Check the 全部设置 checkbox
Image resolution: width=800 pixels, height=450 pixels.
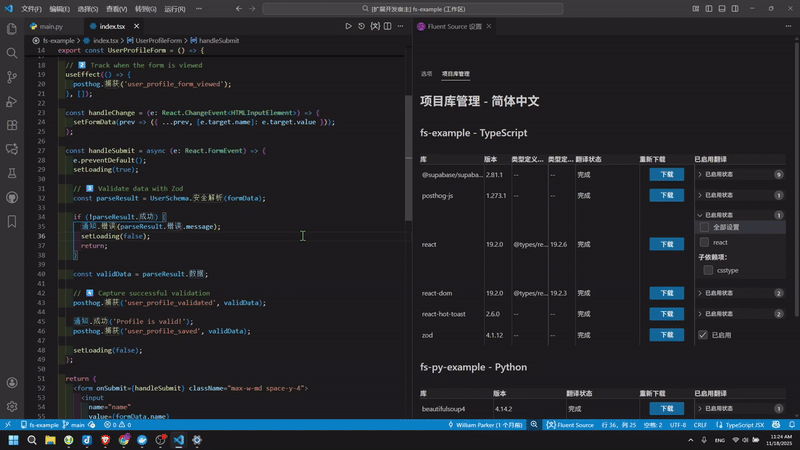coord(704,228)
